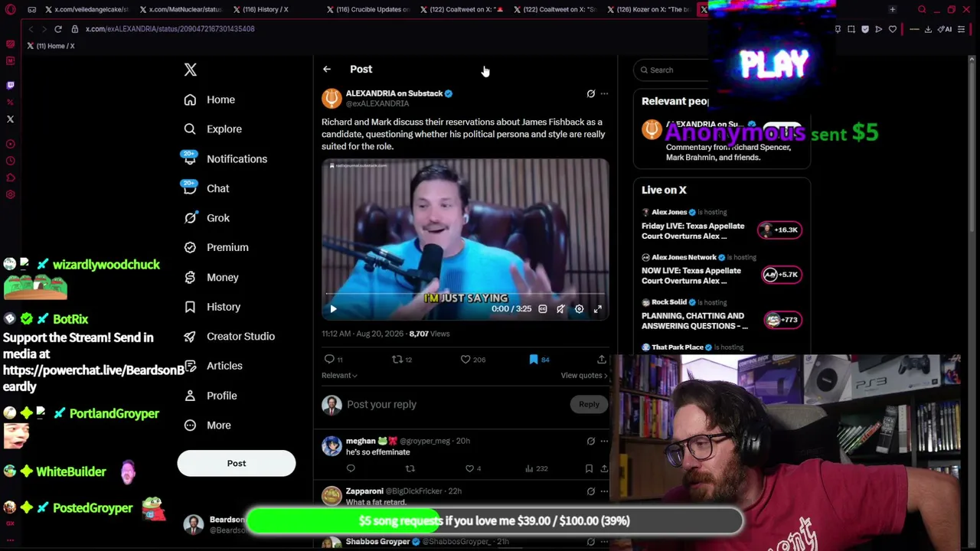Toggle closed captions on the video
980x551 pixels.
click(x=542, y=309)
